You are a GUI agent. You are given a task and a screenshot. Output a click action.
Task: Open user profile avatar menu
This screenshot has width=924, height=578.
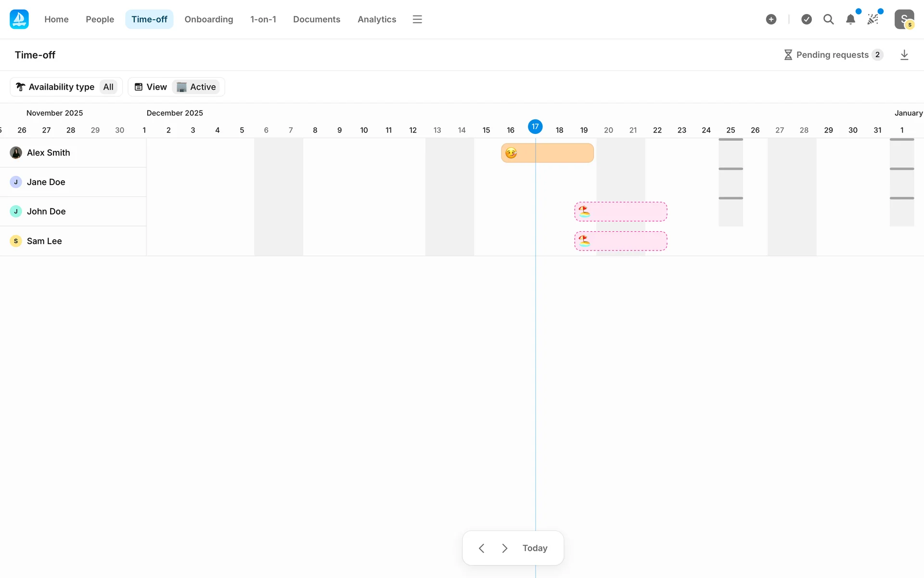pos(904,19)
